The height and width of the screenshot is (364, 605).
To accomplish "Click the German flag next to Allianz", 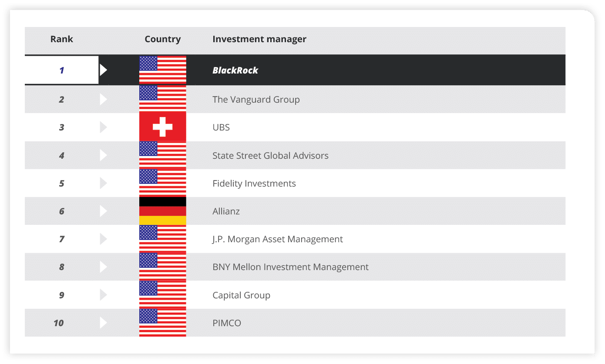I will pyautogui.click(x=162, y=211).
